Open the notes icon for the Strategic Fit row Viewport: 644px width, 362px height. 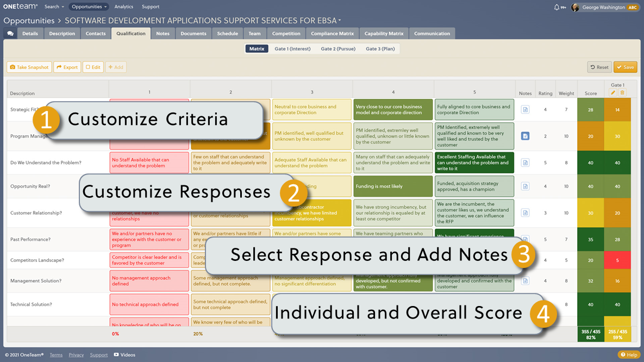click(x=525, y=110)
